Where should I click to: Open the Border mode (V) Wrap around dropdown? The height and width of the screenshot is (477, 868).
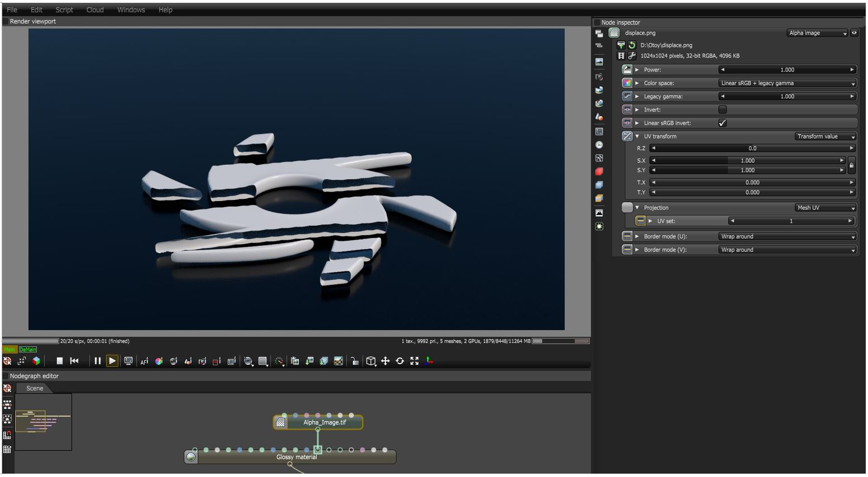click(788, 250)
